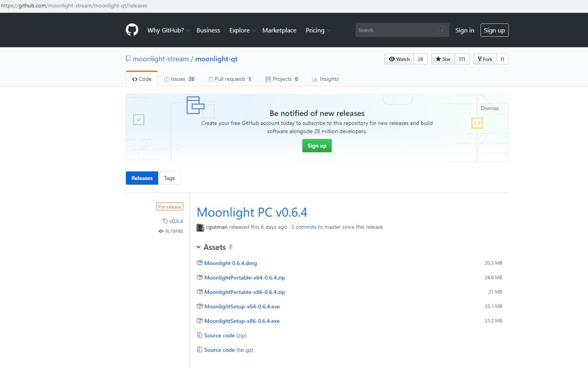Click the Watch button
Viewport: 588px width, 367px height.
pyautogui.click(x=399, y=59)
